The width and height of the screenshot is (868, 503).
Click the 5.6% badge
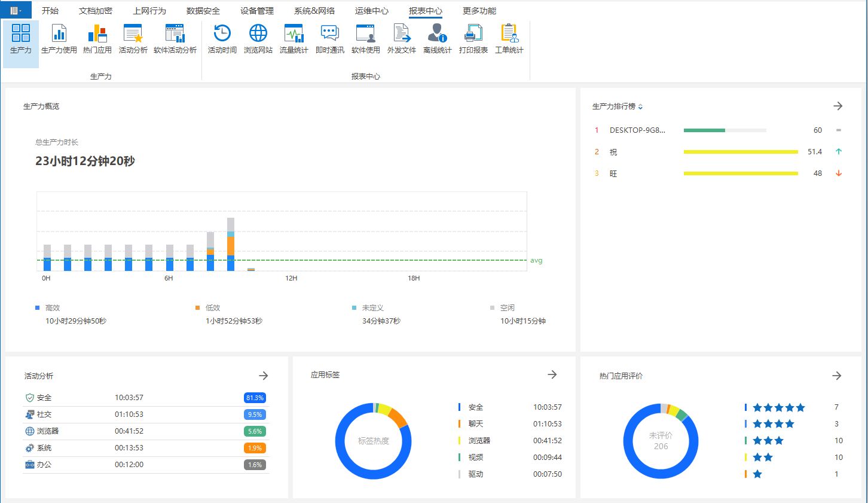pyautogui.click(x=255, y=431)
